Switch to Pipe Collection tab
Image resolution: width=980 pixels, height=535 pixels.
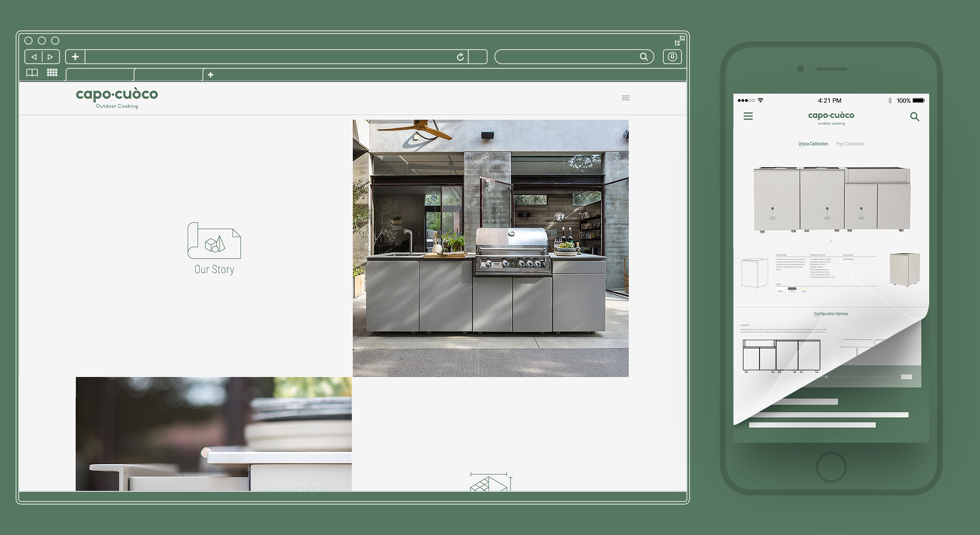849,144
